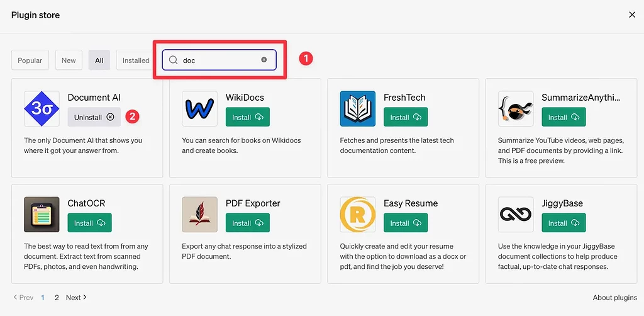Open the About plugins link

coord(615,298)
